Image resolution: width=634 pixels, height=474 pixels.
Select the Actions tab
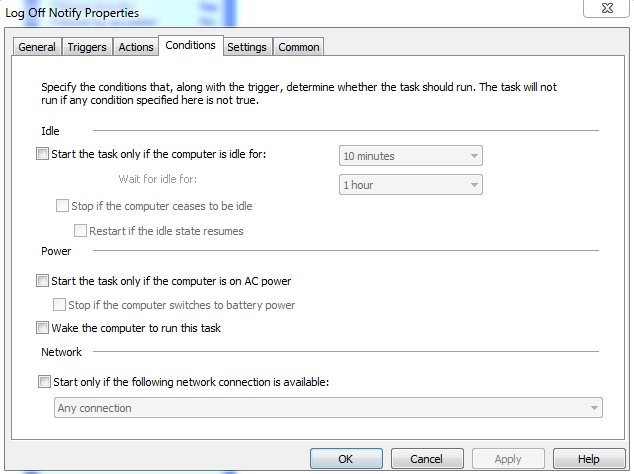point(136,47)
